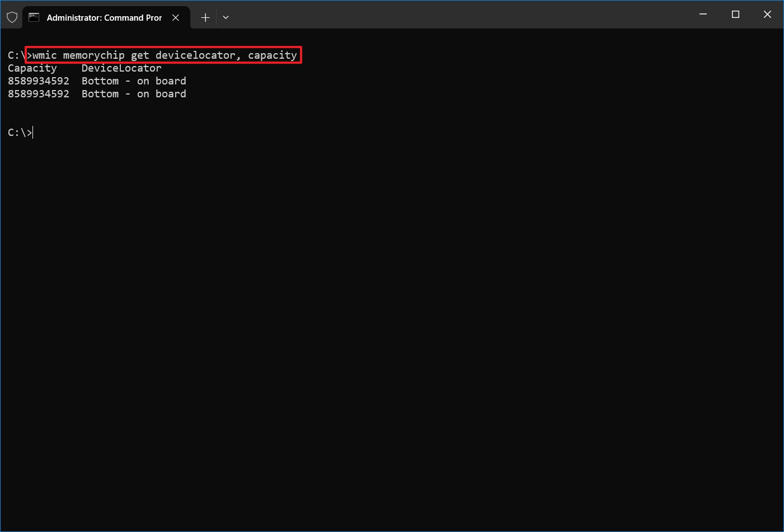Click the first 8589934592 capacity value
The height and width of the screenshot is (532, 784).
[x=39, y=81]
